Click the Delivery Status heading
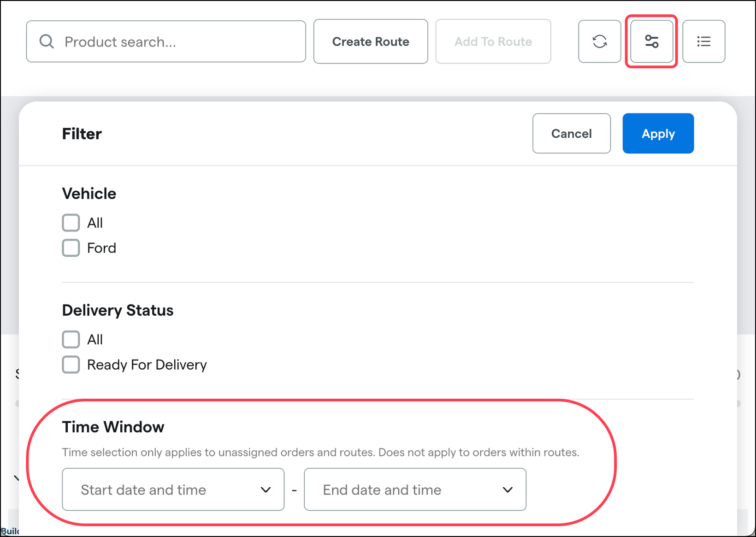This screenshot has height=537, width=756. click(x=118, y=310)
